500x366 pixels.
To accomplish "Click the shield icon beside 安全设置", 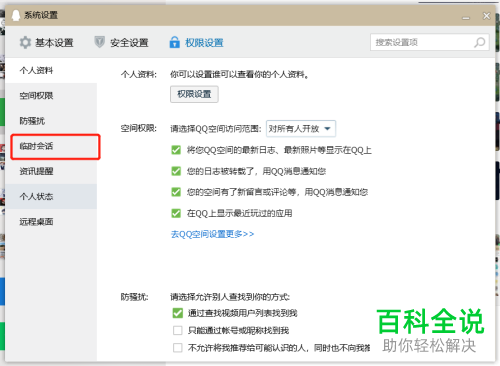I will pyautogui.click(x=100, y=42).
